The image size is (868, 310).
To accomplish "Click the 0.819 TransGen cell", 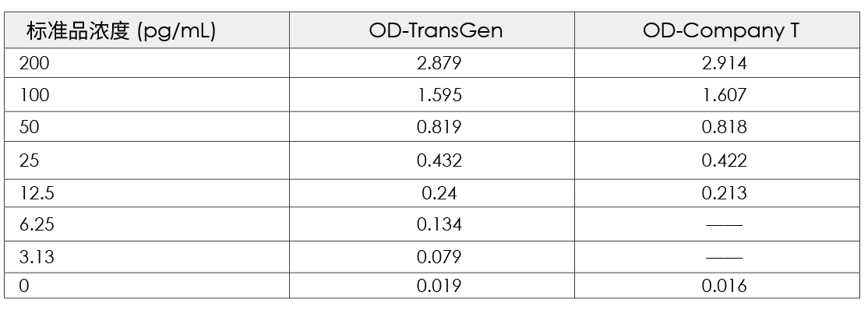I will 432,127.
